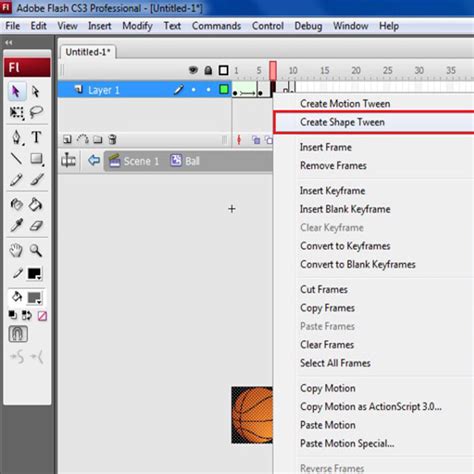Select the Lasso tool

pos(36,112)
